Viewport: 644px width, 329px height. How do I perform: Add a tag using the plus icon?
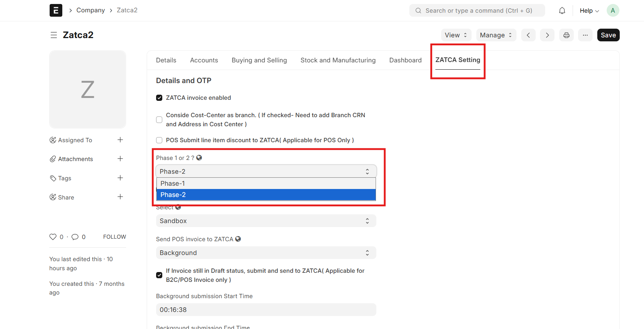[x=120, y=178]
